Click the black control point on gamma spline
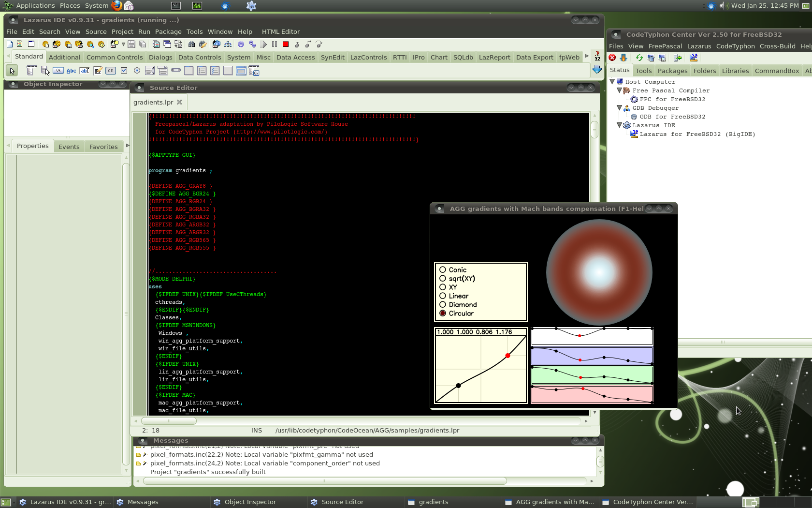This screenshot has height=508, width=812. click(458, 386)
